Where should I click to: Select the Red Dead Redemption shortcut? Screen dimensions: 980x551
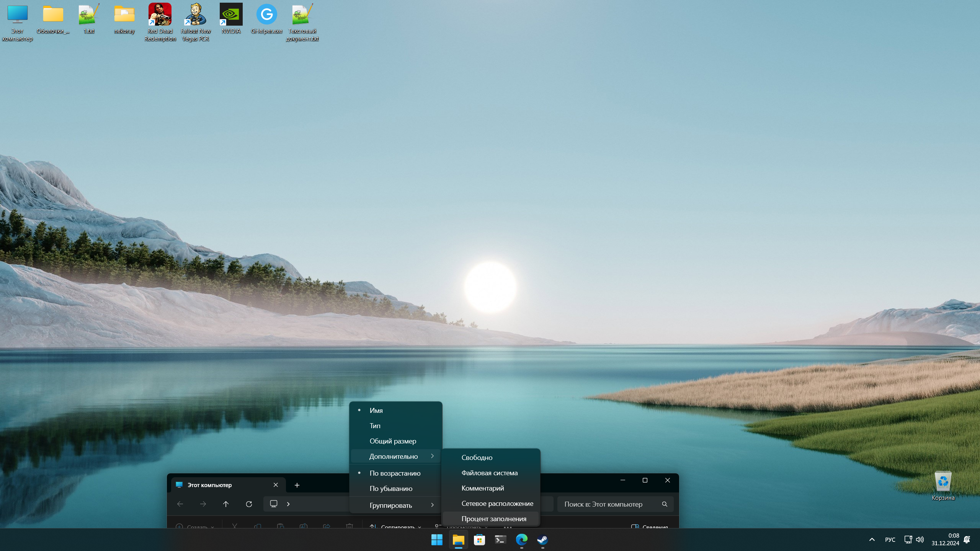coord(160,23)
